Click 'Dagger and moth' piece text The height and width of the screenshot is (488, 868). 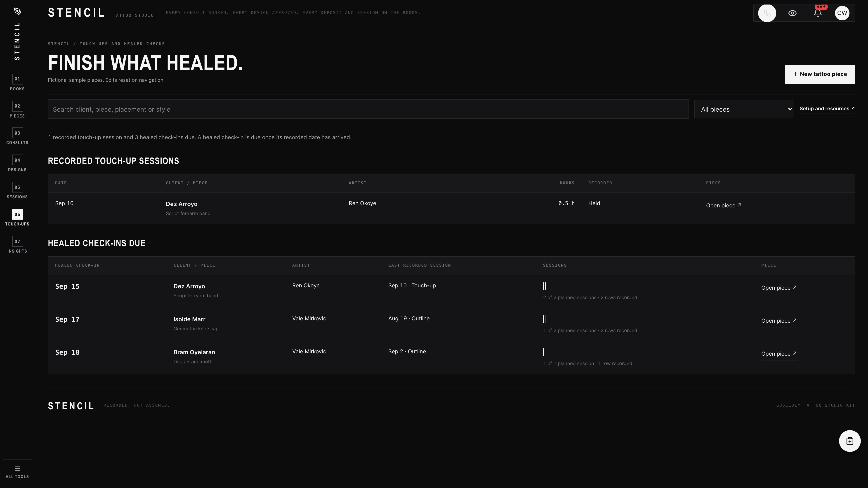coord(193,362)
